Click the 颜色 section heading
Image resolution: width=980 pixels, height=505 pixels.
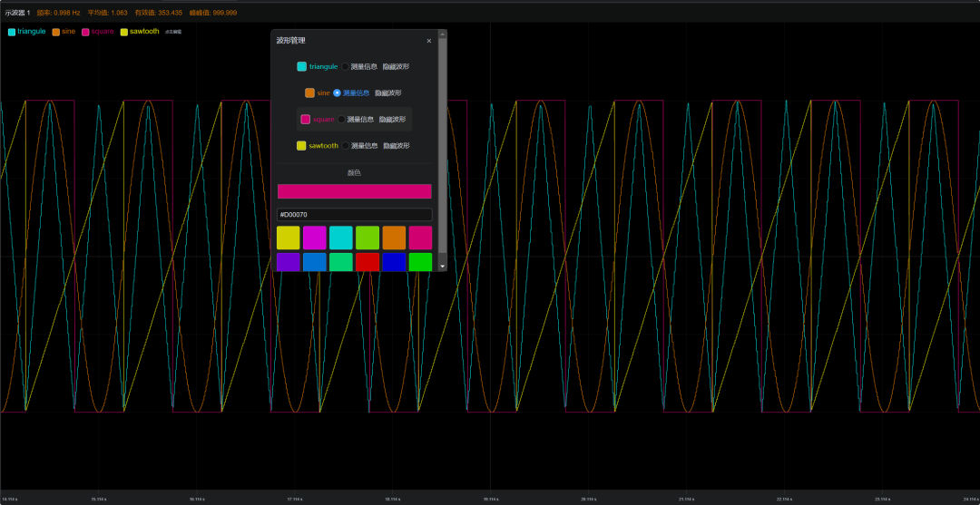point(355,173)
